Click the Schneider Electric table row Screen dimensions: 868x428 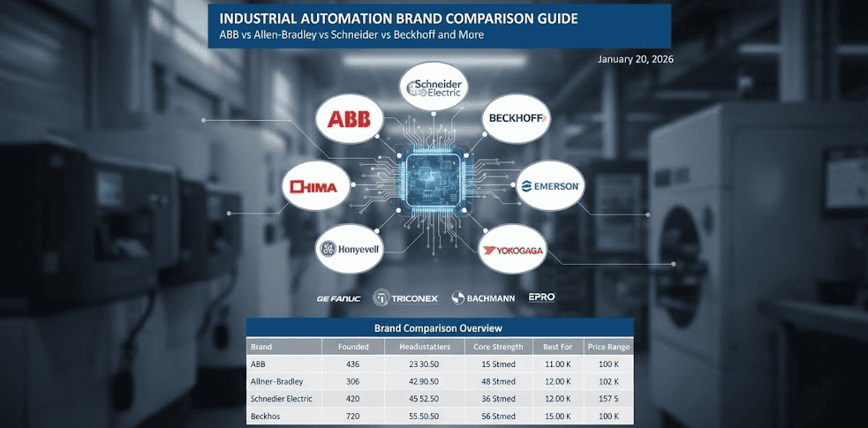coord(439,398)
